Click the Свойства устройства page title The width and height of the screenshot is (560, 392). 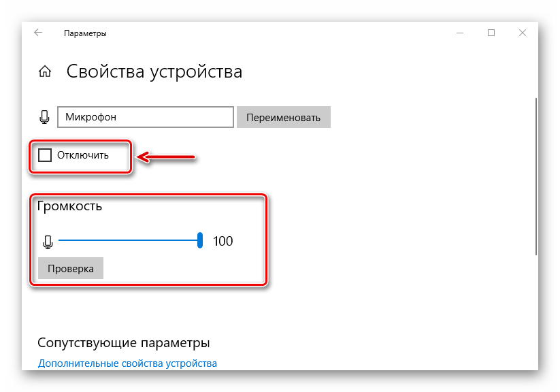154,71
